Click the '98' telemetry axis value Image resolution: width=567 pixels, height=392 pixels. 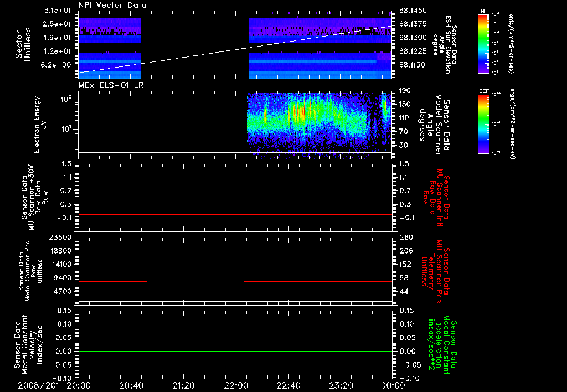404,278
